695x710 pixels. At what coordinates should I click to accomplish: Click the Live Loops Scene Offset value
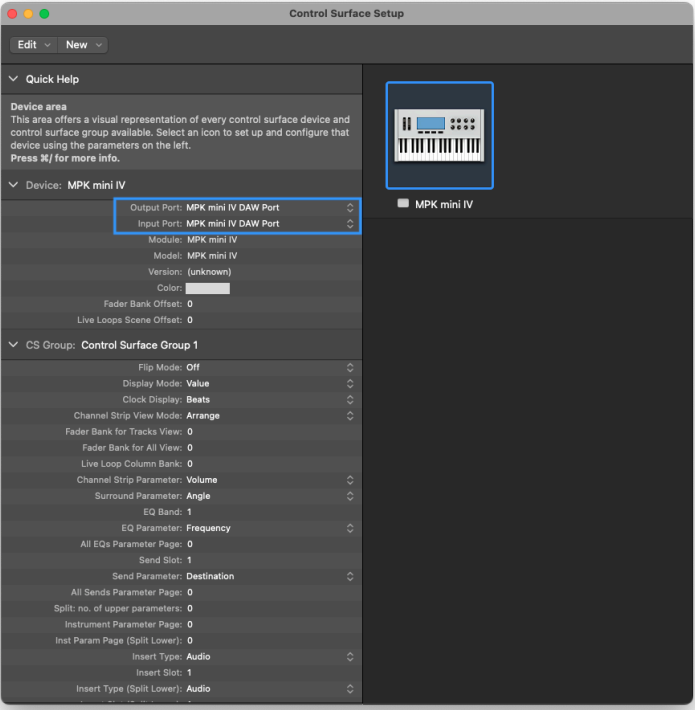(x=190, y=320)
